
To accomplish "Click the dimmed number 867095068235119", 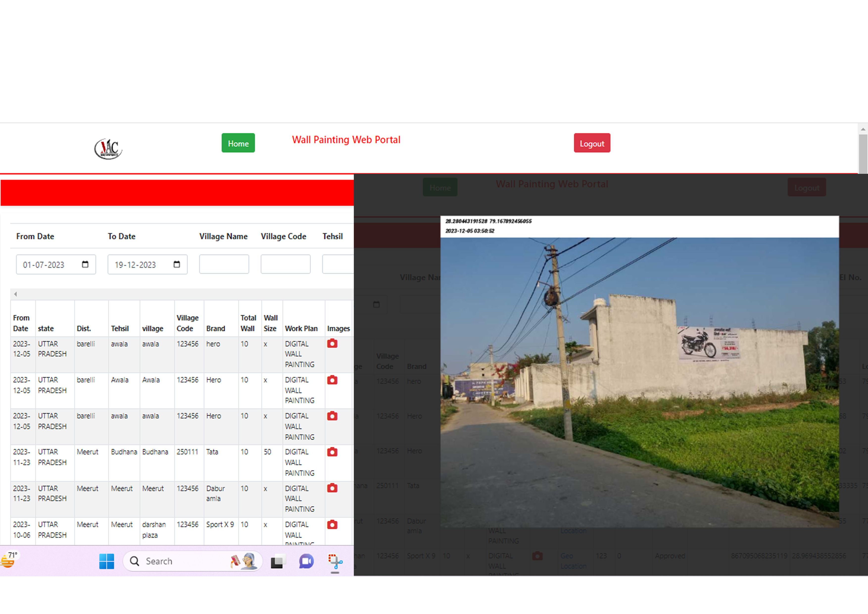I will click(x=759, y=556).
